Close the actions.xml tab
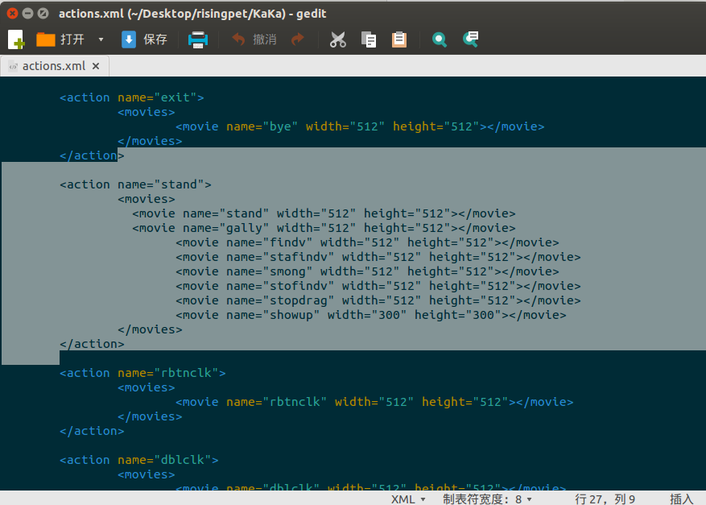 click(x=96, y=66)
